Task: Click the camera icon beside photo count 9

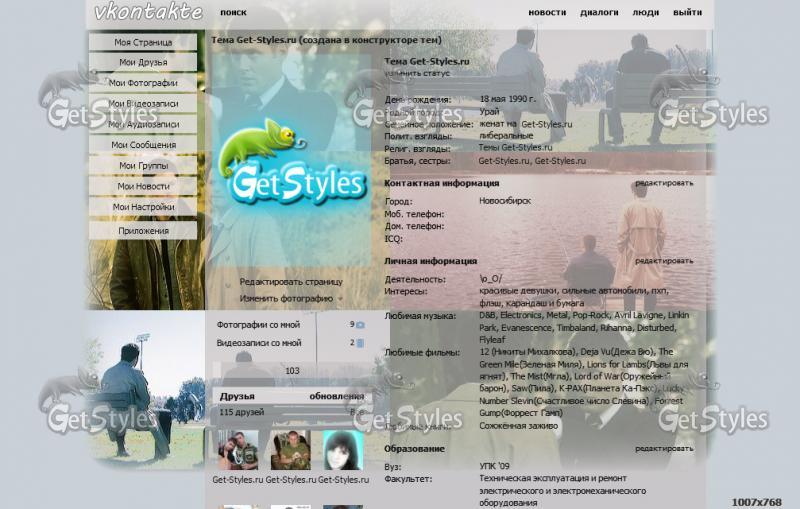Action: tap(360, 325)
